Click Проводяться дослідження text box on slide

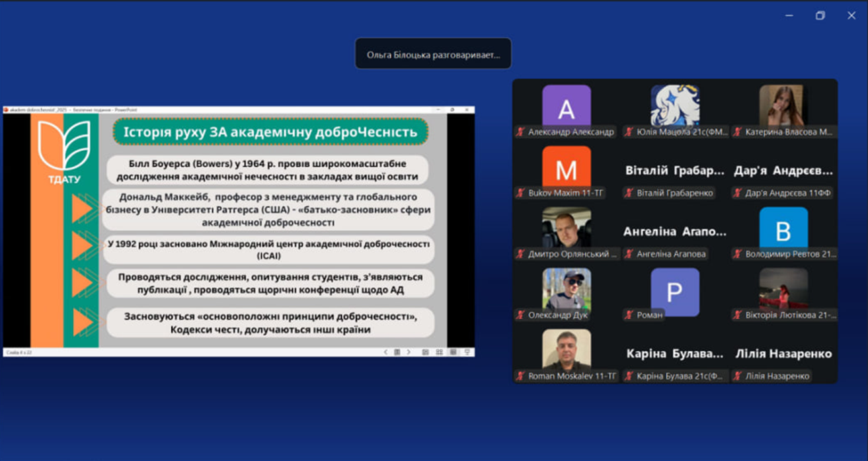(271, 283)
